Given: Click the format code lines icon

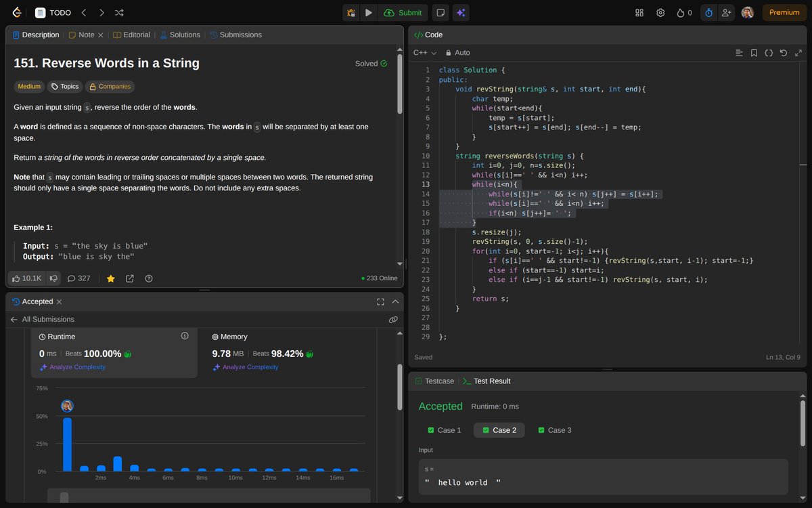Looking at the screenshot, I should pyautogui.click(x=739, y=53).
